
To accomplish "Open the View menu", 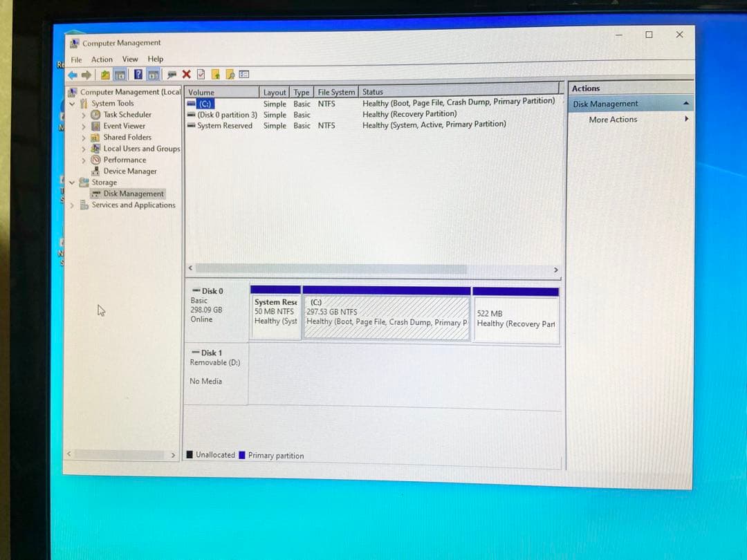I will pyautogui.click(x=130, y=59).
